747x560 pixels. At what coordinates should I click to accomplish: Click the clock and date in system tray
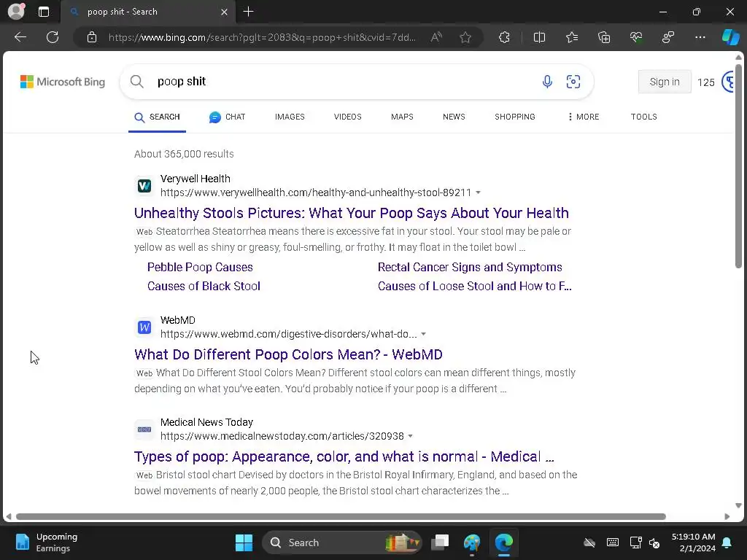click(x=694, y=542)
